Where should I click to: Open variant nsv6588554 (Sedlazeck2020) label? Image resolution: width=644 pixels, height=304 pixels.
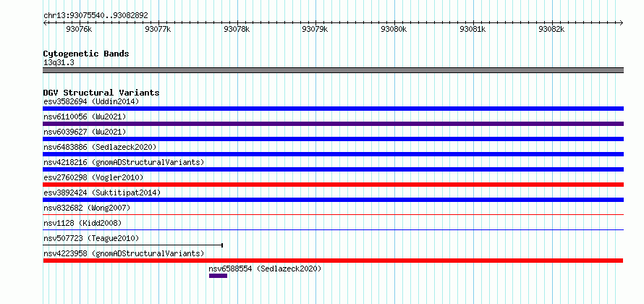tap(265, 269)
